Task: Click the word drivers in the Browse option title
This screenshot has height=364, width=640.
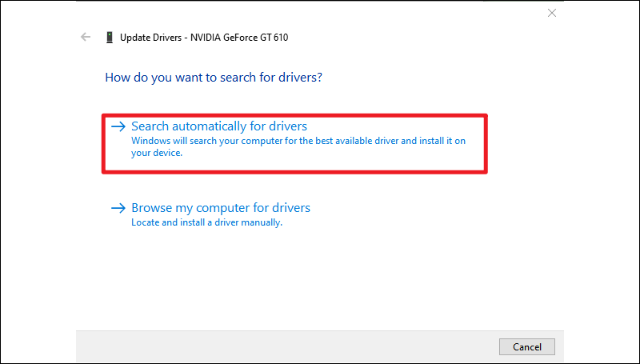Action: point(291,208)
